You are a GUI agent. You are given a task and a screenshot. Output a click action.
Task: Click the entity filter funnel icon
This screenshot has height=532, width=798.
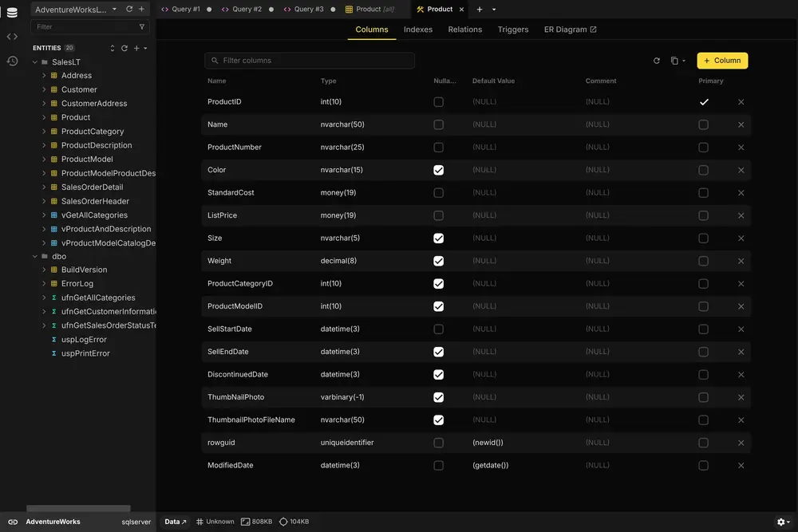click(142, 27)
